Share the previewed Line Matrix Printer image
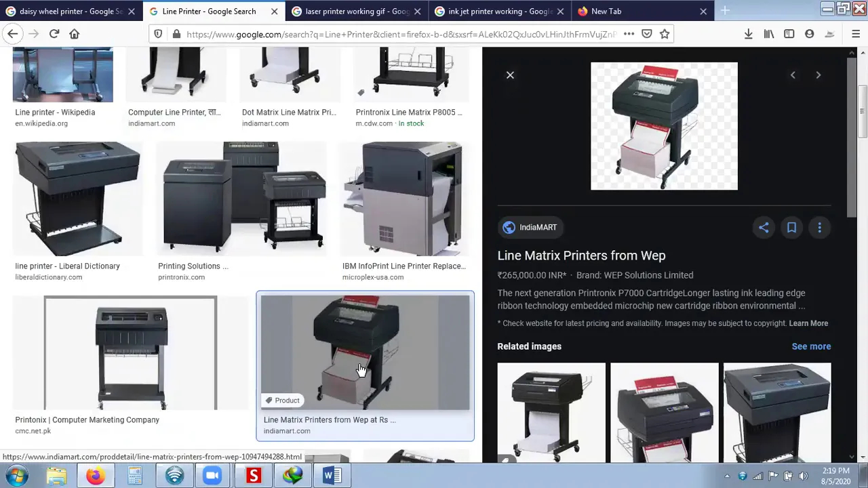The image size is (868, 488). pos(764,228)
